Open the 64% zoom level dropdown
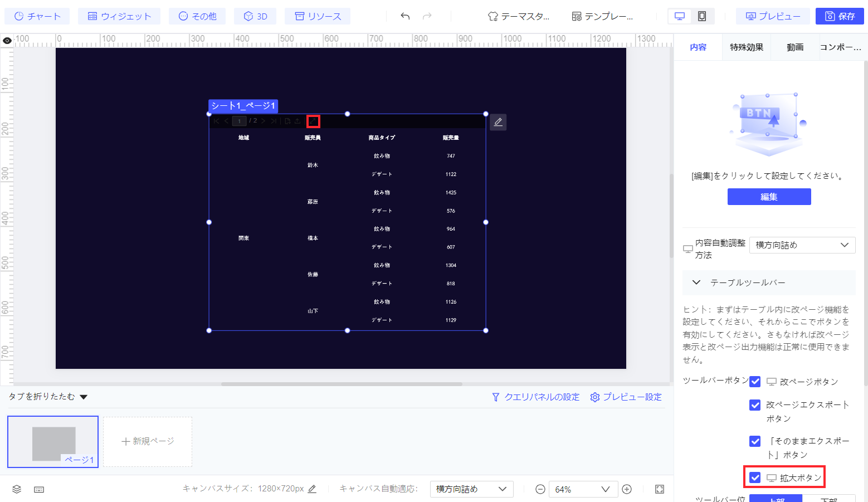This screenshot has width=868, height=502. [583, 489]
